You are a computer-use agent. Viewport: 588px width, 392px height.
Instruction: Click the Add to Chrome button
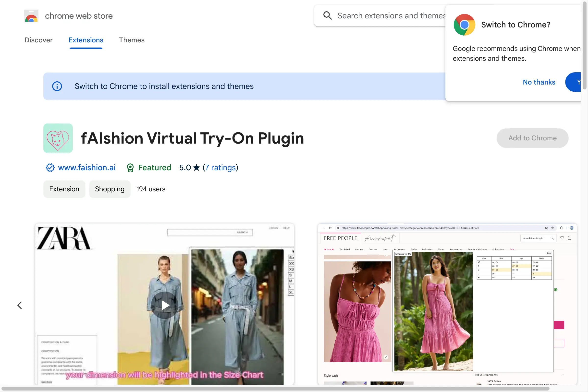pos(532,138)
